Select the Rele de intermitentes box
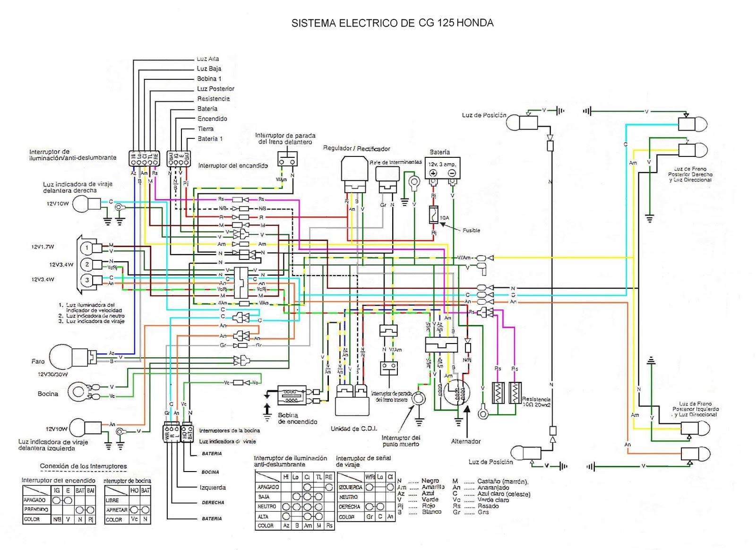 pyautogui.click(x=387, y=180)
